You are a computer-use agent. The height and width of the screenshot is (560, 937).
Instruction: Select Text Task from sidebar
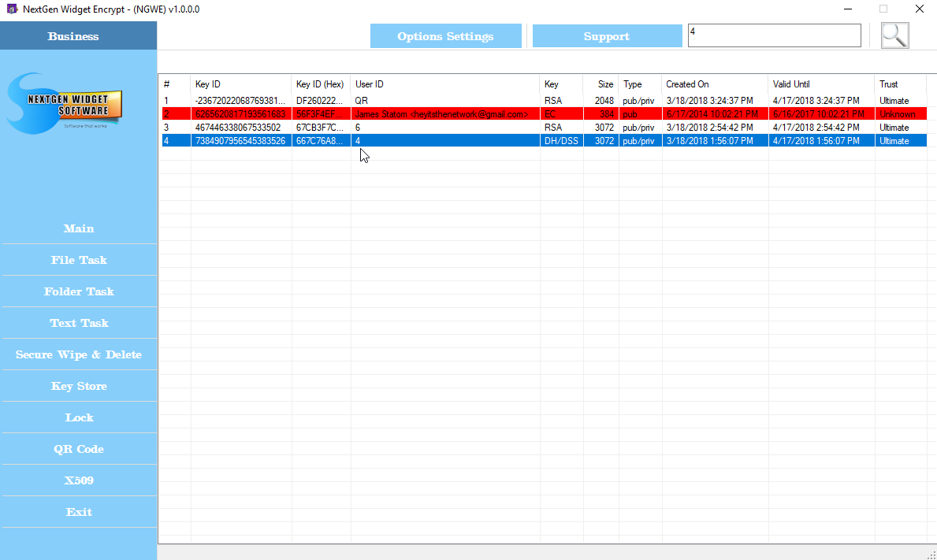click(x=79, y=323)
